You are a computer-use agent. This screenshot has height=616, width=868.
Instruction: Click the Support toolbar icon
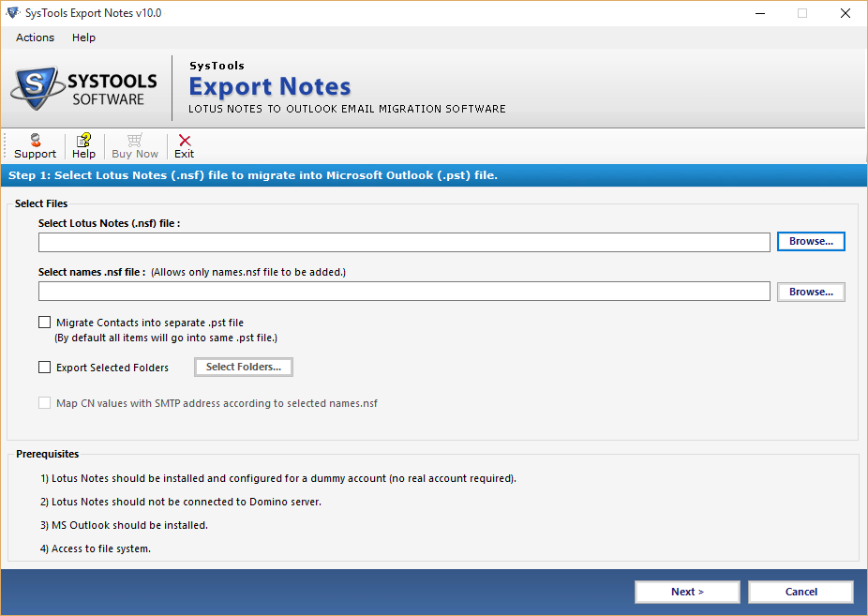[35, 141]
